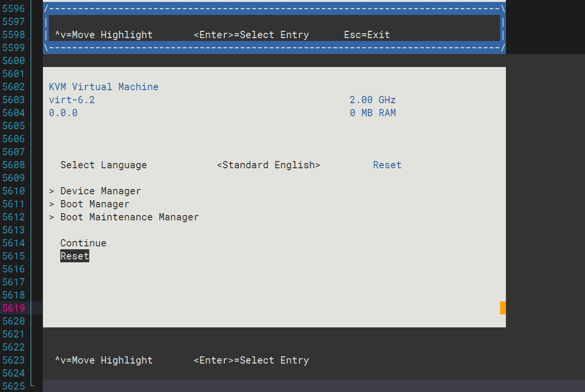Click line number 5608 in gutter
Screen dimensions: 585x392
click(14, 165)
